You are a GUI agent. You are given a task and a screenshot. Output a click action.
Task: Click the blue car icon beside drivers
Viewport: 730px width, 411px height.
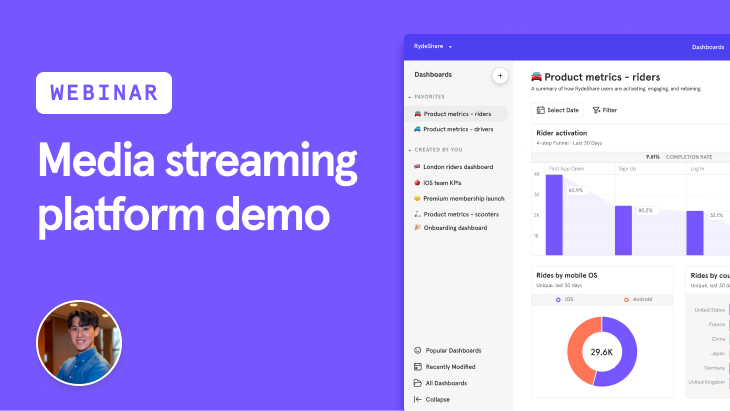point(417,129)
